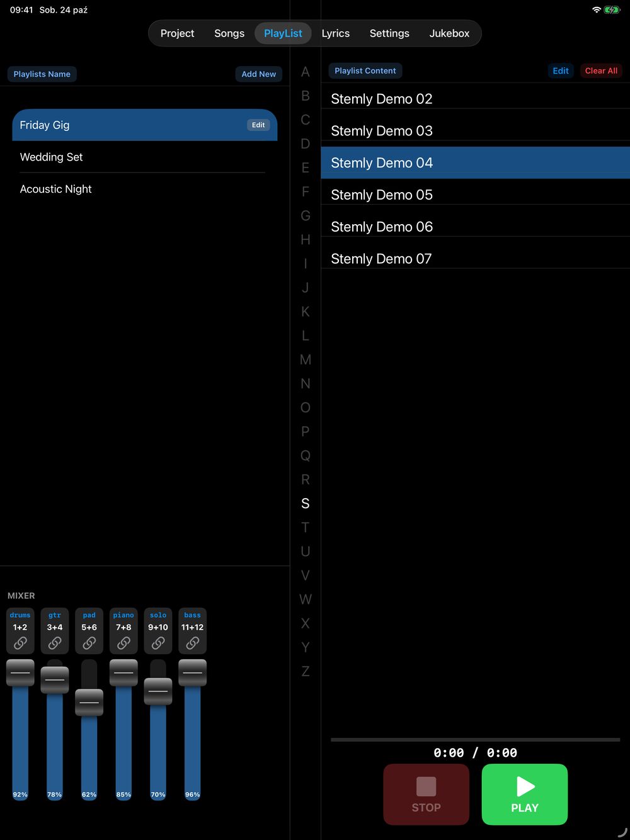
Task: Choose Stemly Demo 07 from the list
Action: coord(476,259)
